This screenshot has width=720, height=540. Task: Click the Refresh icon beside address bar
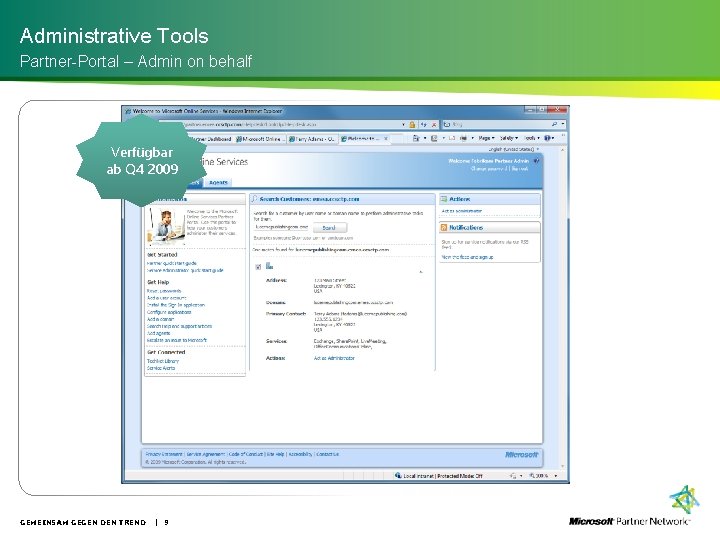pos(423,124)
